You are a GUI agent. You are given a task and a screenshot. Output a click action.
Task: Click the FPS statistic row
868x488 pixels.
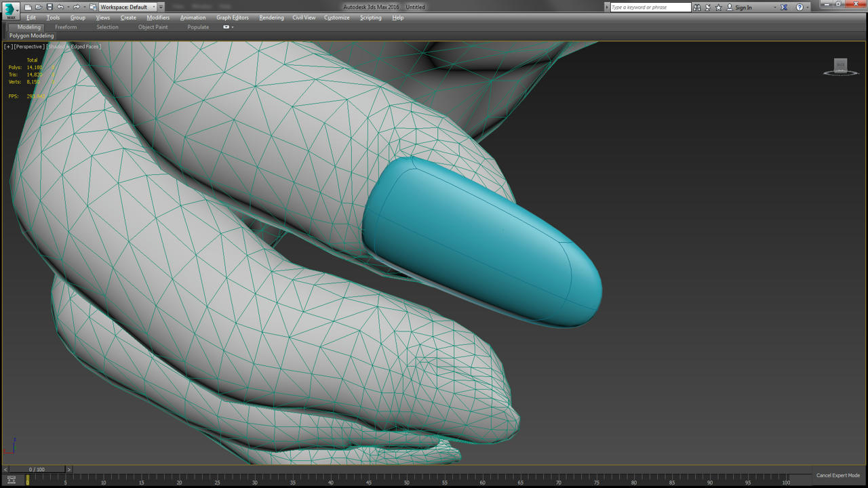click(x=26, y=96)
